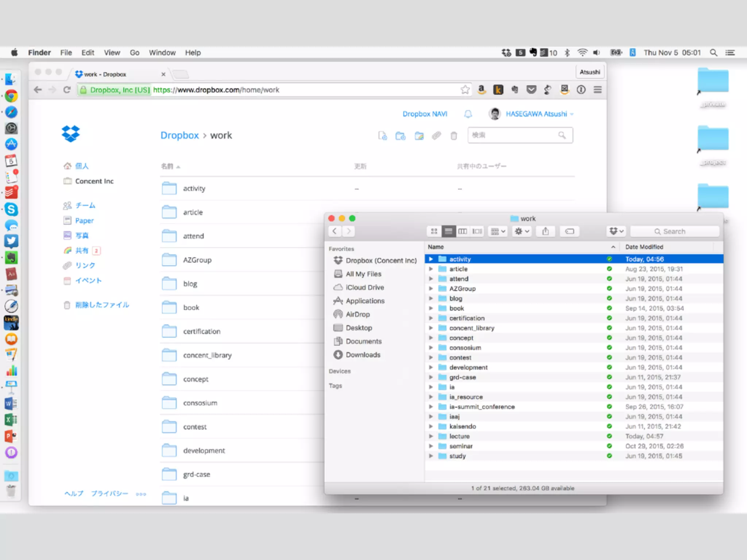The image size is (747, 560).
Task: Click the Finder window Search field
Action: pos(674,231)
